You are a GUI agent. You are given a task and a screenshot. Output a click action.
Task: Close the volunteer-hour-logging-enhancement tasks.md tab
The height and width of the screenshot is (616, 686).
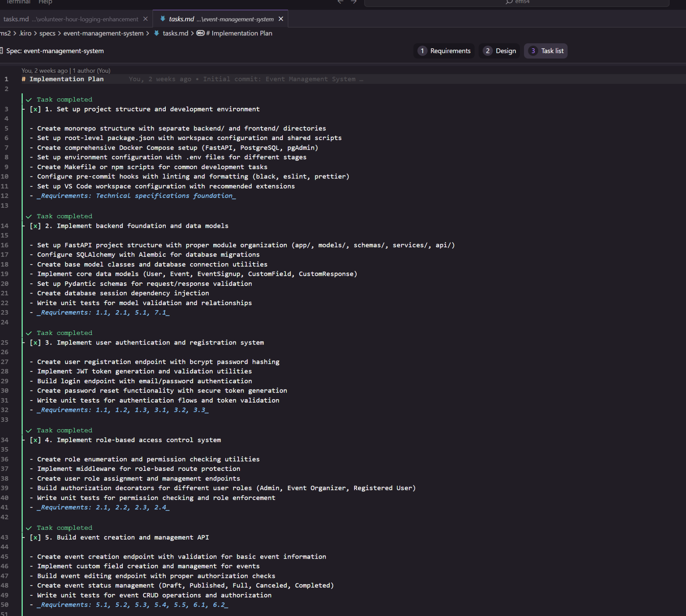[146, 19]
